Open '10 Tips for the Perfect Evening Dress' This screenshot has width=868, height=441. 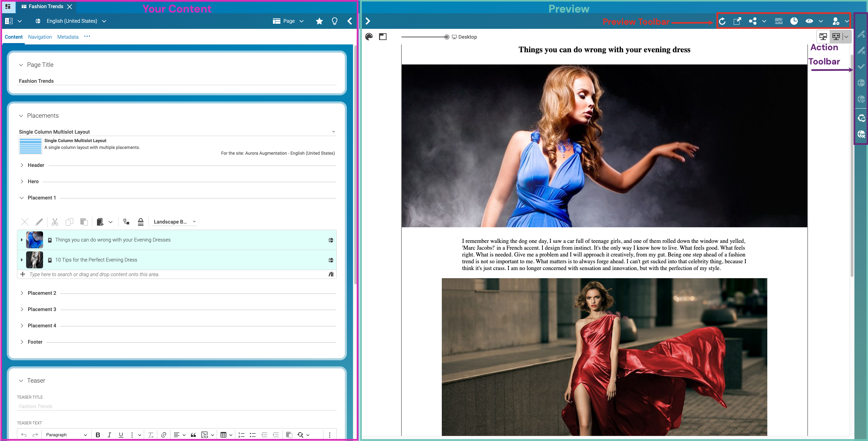pos(96,260)
